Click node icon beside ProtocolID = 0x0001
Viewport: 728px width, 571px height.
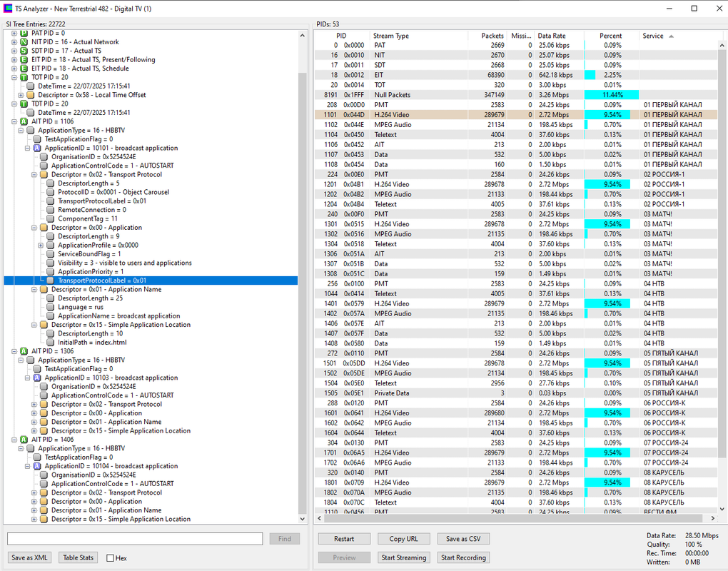[51, 192]
